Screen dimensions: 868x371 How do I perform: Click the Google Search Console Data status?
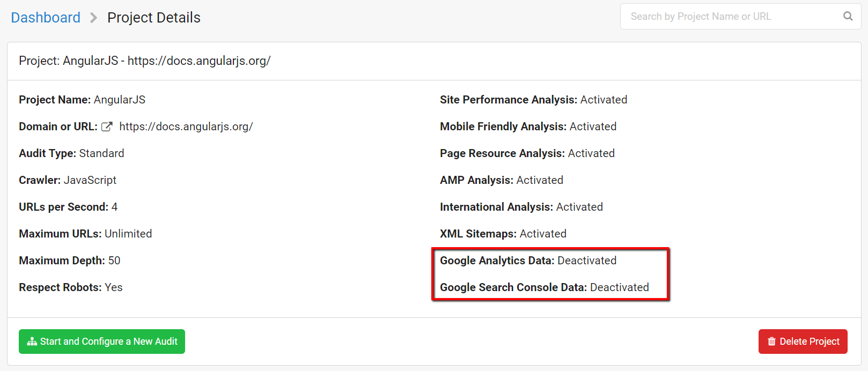(x=620, y=287)
